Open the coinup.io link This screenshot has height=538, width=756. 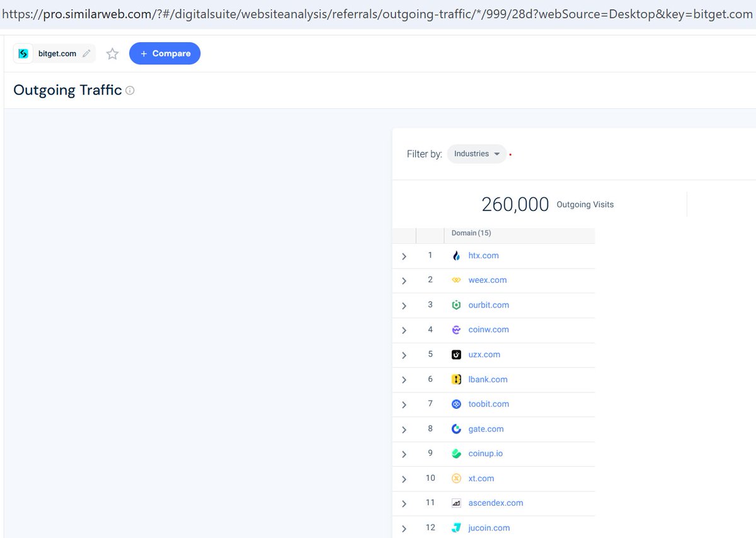tap(486, 454)
